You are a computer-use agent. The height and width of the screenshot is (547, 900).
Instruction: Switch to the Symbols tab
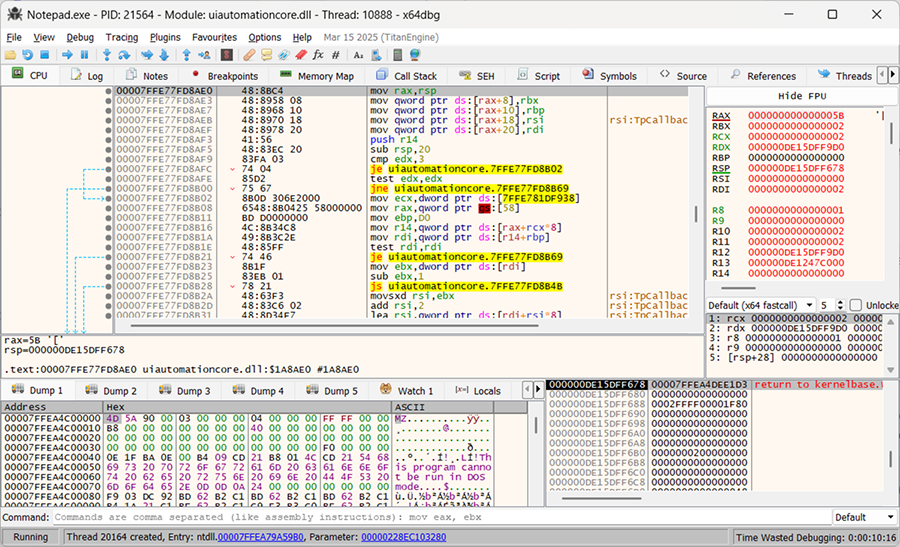[609, 76]
